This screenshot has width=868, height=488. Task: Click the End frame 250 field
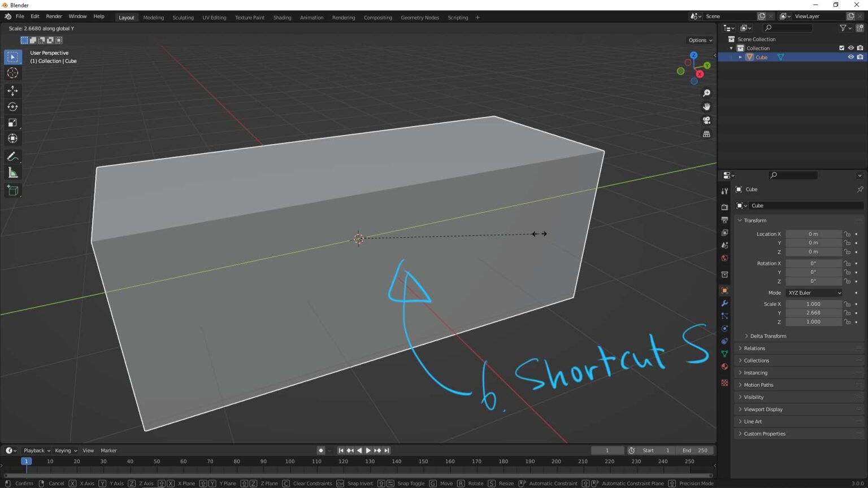point(695,450)
